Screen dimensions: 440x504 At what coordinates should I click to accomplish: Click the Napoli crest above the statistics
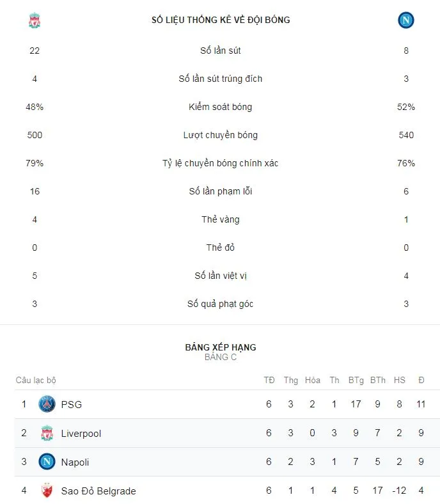pyautogui.click(x=406, y=20)
